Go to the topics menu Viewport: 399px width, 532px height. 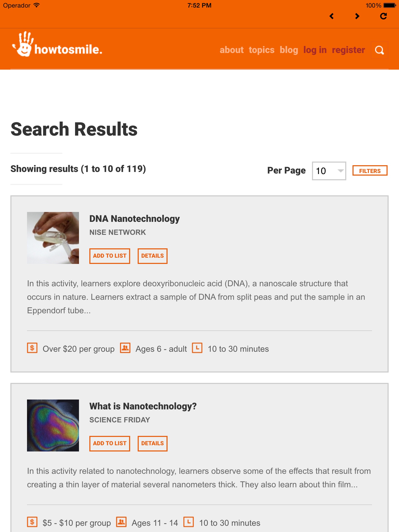click(x=261, y=50)
